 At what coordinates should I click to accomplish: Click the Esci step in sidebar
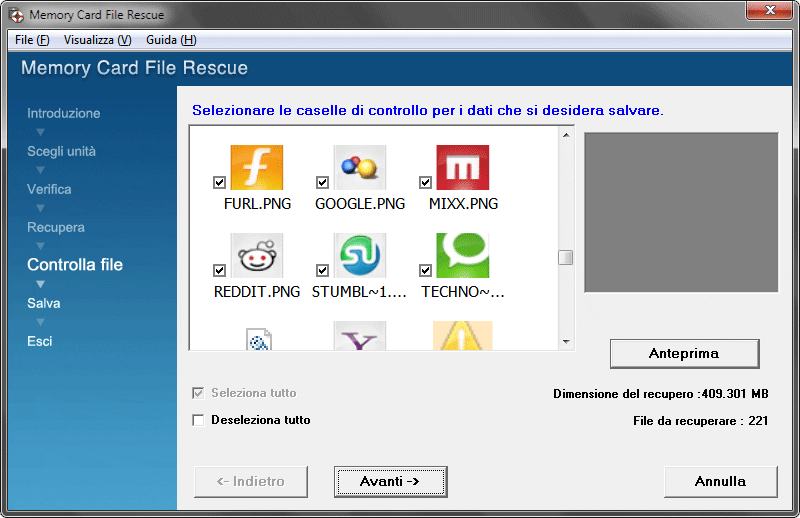tap(40, 341)
